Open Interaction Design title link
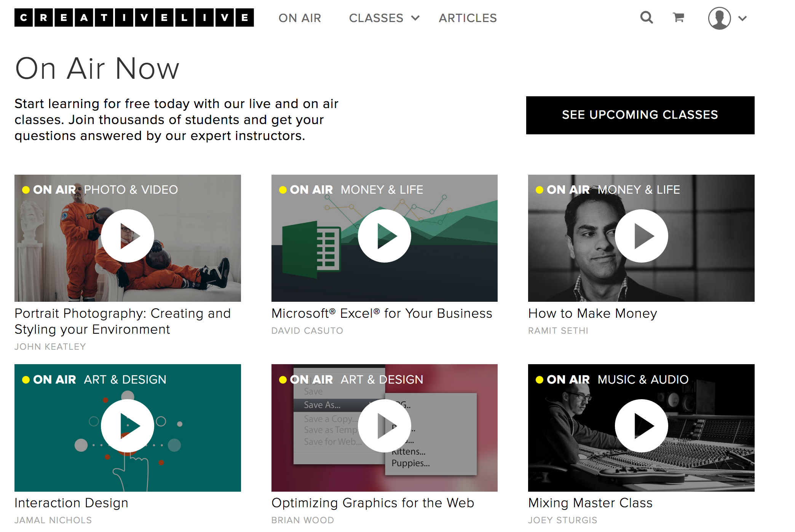The width and height of the screenshot is (795, 532). click(71, 503)
